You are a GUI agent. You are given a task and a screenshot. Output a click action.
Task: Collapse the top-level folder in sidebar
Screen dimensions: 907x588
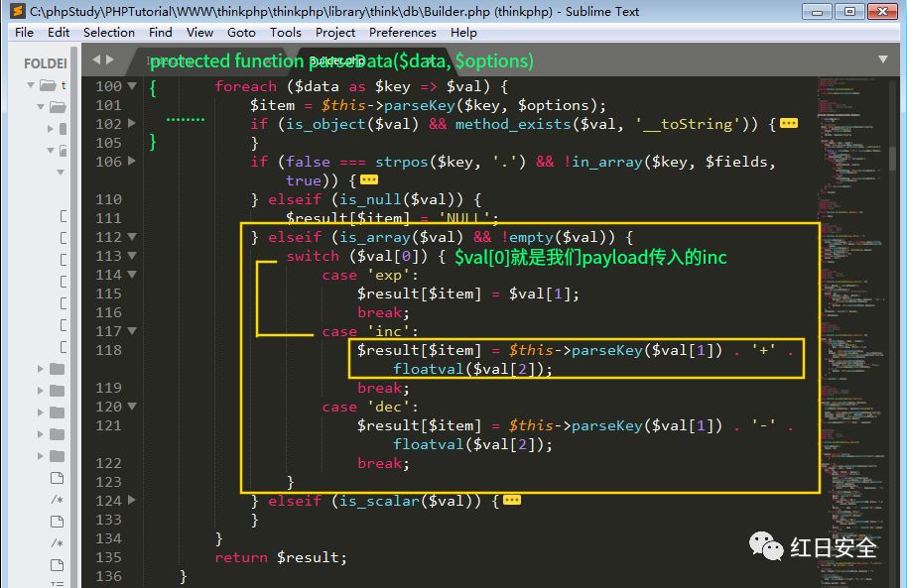coord(31,85)
